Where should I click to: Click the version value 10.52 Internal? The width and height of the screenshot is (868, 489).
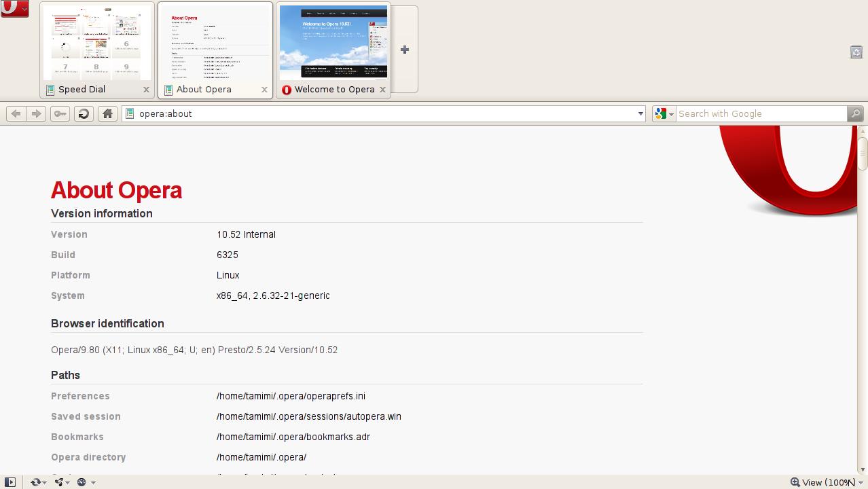click(246, 234)
